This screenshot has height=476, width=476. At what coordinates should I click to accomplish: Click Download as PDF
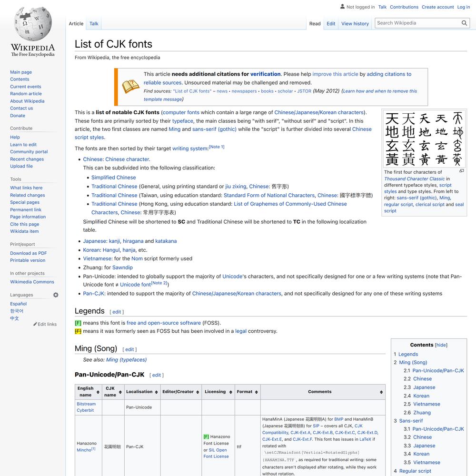coord(28,253)
